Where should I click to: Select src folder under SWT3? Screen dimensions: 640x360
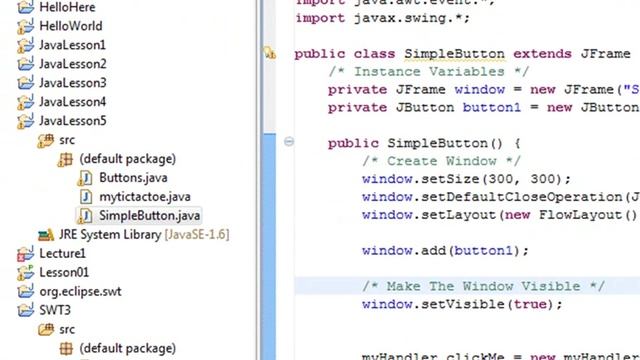tap(67, 329)
